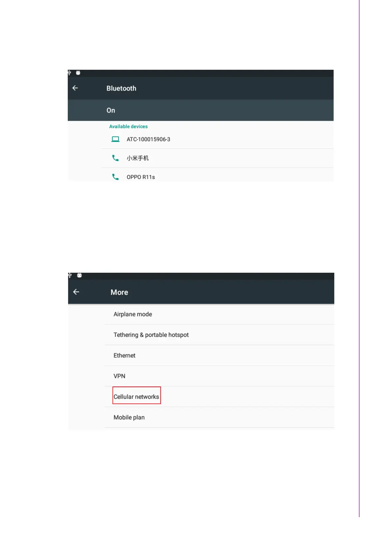Viewport: 392px width, 554px height.
Task: Tap the back arrow beside Bluetooth title
Action: [x=75, y=88]
